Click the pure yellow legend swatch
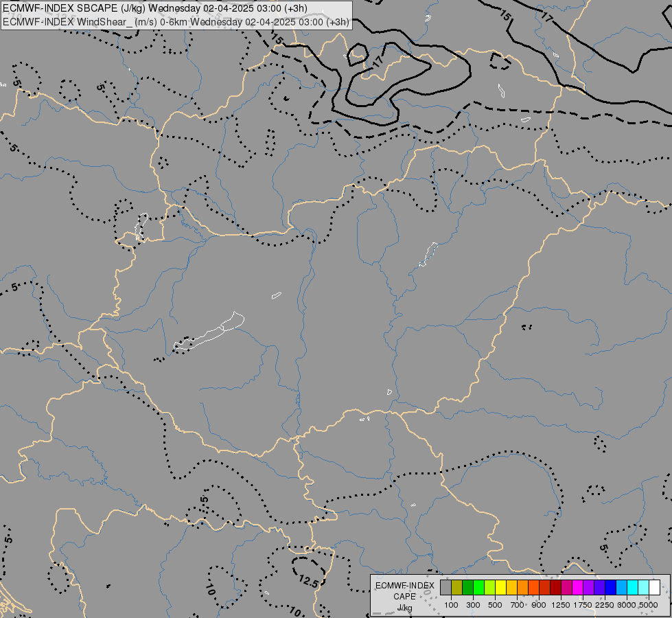The height and width of the screenshot is (618, 672). 501,587
